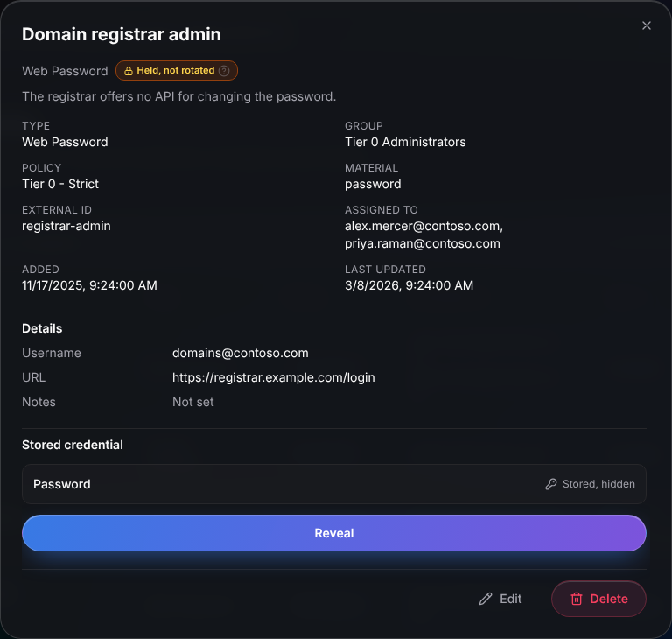This screenshot has height=639, width=672.
Task: Click the lock icon in the status badge
Action: (129, 71)
